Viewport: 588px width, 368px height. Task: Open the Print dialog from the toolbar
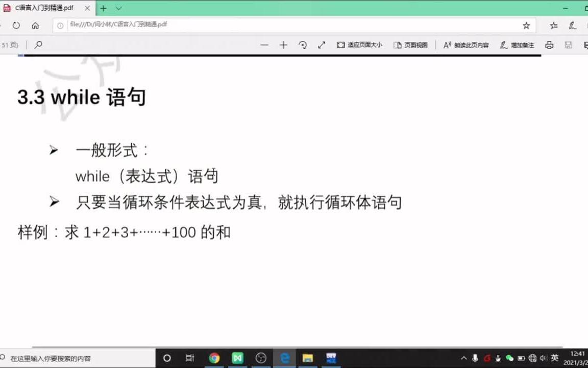pyautogui.click(x=549, y=45)
